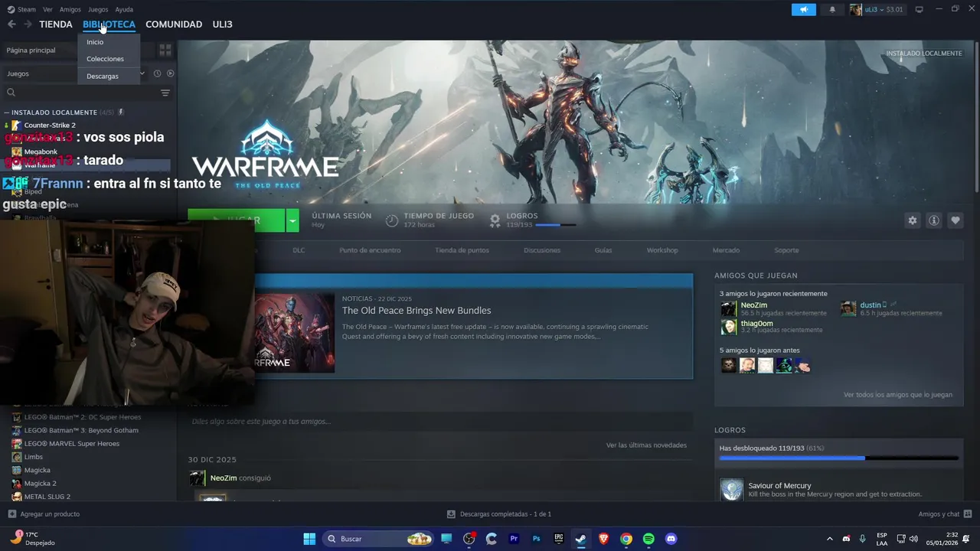Open the Workshop tab
Screen dimensions: 980x551
[662, 250]
